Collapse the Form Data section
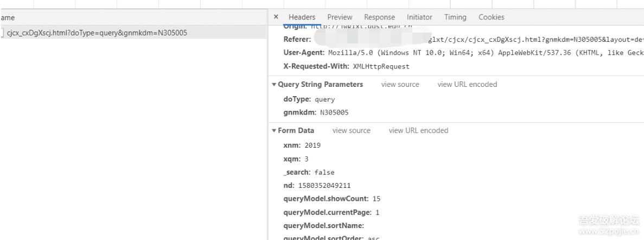 coord(274,131)
